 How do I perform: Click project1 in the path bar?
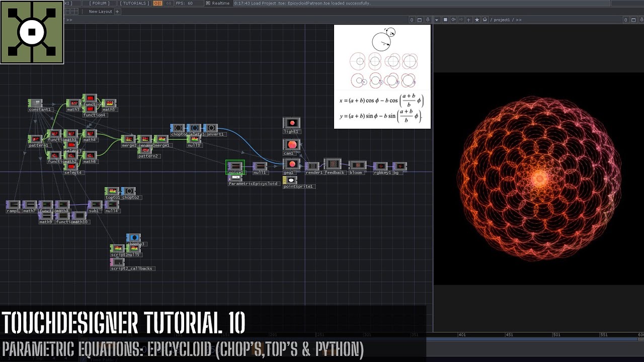(x=502, y=20)
